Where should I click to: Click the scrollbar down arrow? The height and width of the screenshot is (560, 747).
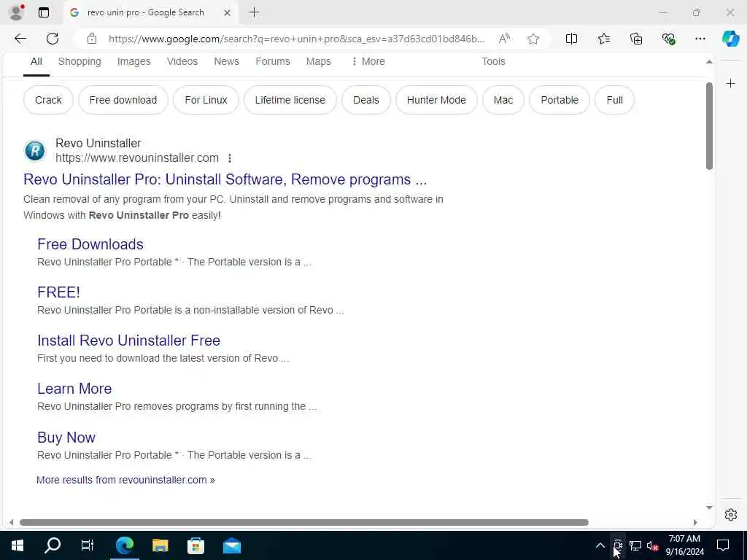tap(709, 507)
